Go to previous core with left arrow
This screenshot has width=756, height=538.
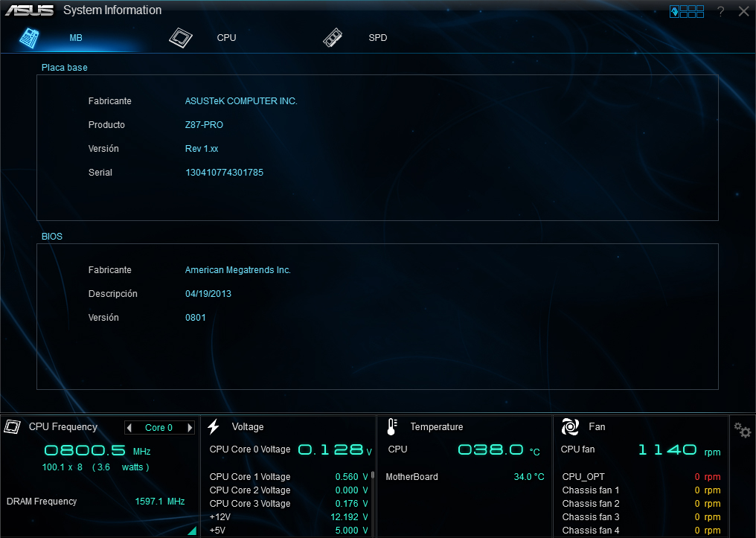pyautogui.click(x=129, y=428)
